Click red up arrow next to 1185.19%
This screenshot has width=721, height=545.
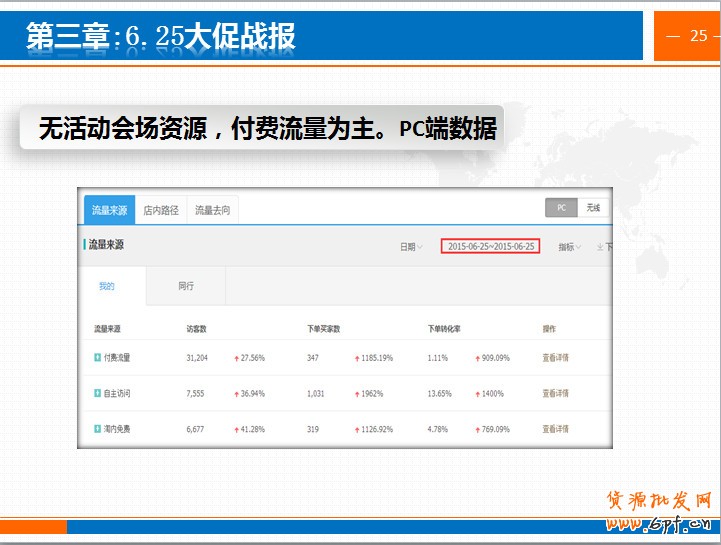356,357
